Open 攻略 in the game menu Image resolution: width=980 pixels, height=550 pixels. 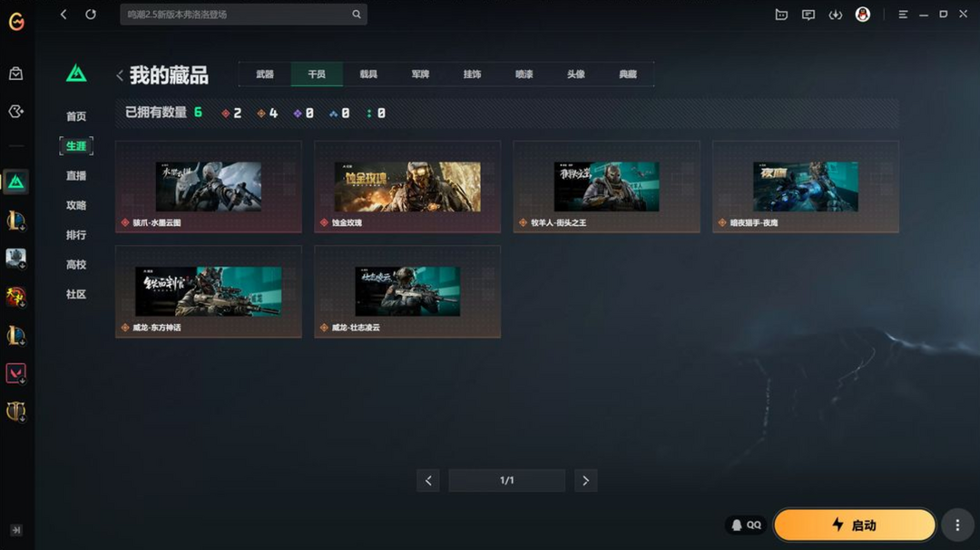click(x=76, y=205)
